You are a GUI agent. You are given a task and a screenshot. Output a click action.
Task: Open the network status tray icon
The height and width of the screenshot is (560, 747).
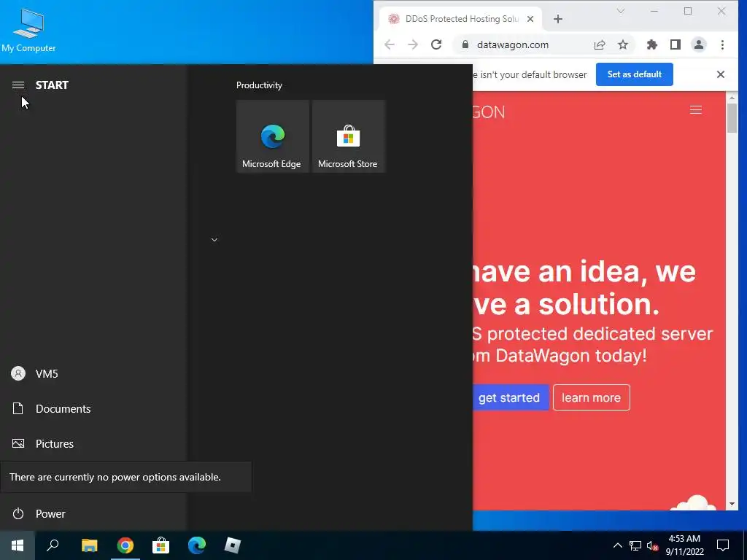pos(635,545)
